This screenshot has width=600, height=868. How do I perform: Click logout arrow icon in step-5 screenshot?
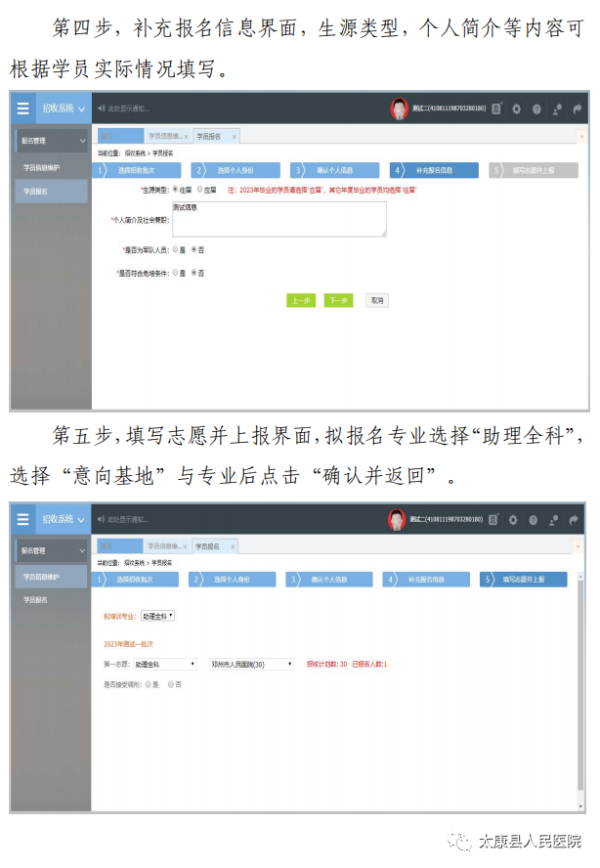click(x=574, y=520)
